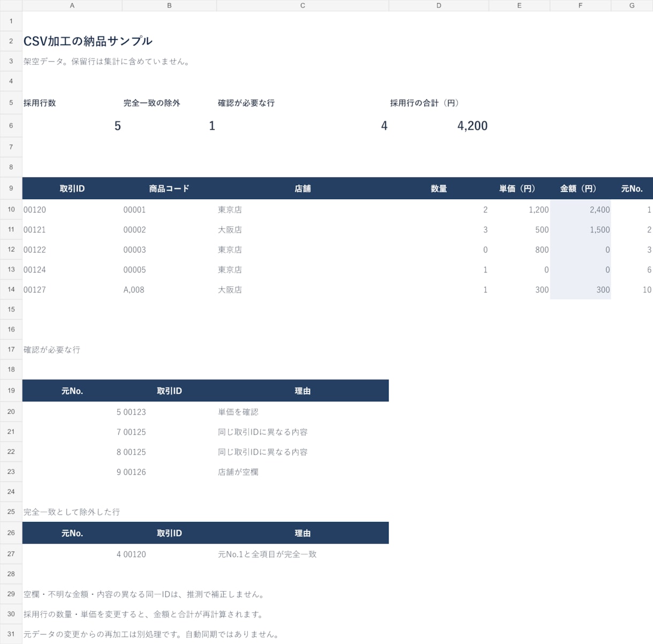Screen dimensions: 653x644
Task: Click the note starting 空欄・不明な金額
Action: coord(145,594)
